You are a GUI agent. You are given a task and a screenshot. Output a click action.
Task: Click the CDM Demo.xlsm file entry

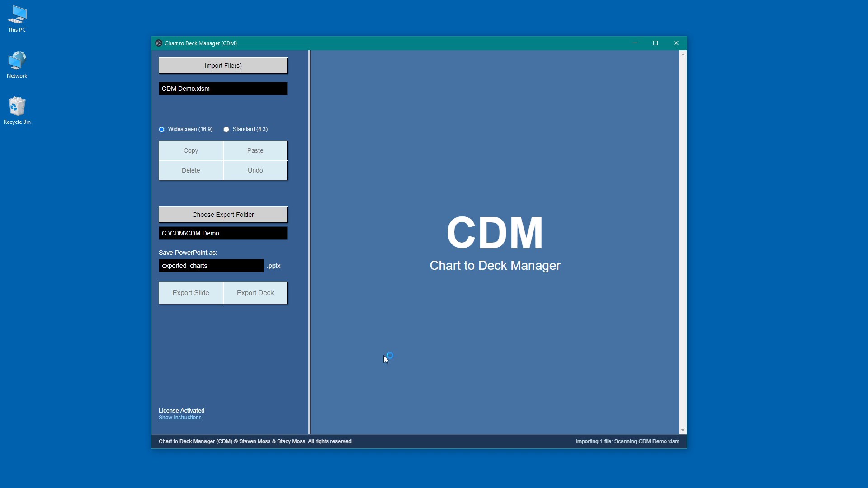pos(223,89)
